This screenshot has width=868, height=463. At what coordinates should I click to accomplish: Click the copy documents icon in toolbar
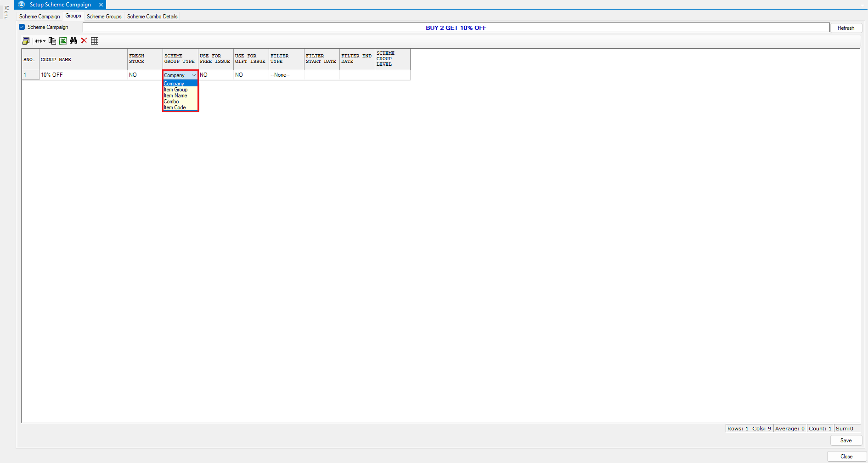pyautogui.click(x=52, y=41)
